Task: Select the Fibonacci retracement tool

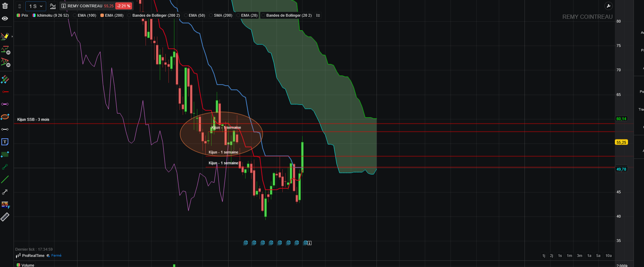Action: (5, 204)
